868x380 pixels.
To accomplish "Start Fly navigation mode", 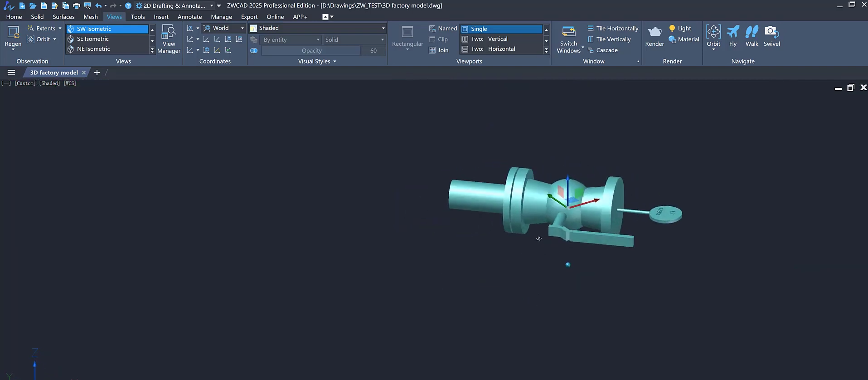I will 732,32.
